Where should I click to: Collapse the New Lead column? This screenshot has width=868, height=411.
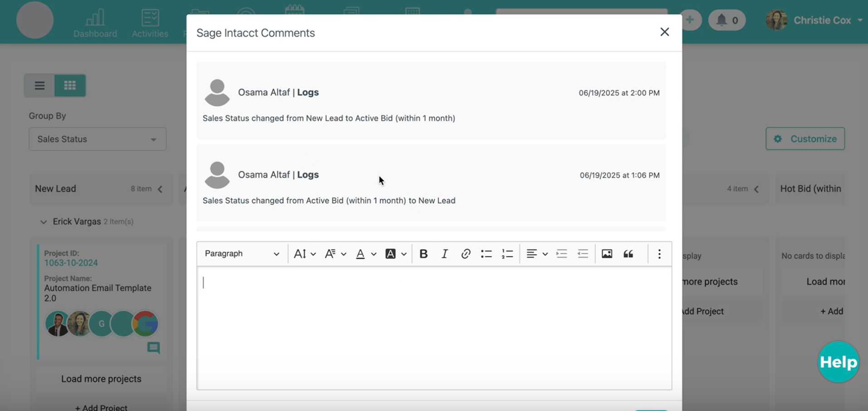pos(160,189)
